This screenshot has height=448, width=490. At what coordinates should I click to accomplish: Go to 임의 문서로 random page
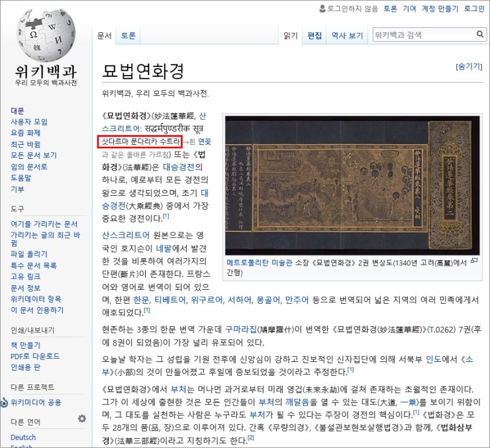[29, 167]
